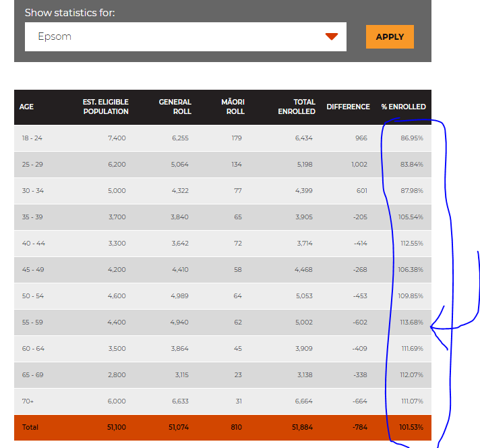This screenshot has height=448, width=480.
Task: Click total percent enrolled 101.53%
Action: tap(411, 427)
